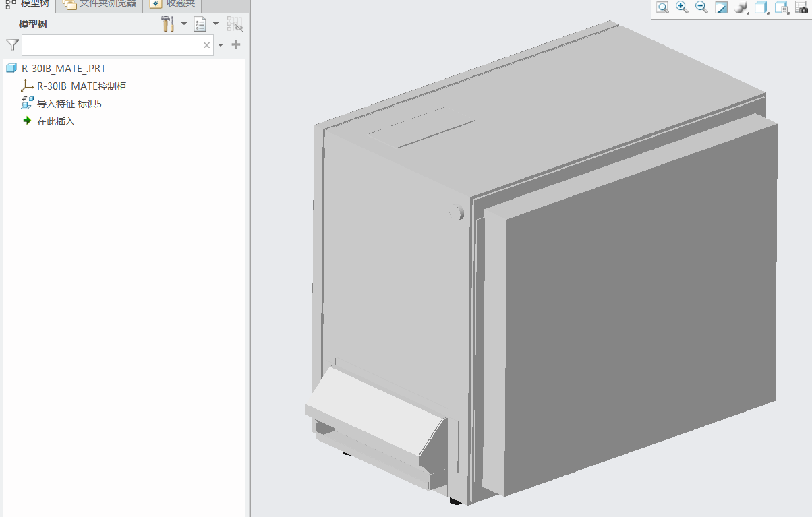Screen dimensions: 812x517
Task: Open the display style shaded-sphere icon
Action: [x=741, y=7]
